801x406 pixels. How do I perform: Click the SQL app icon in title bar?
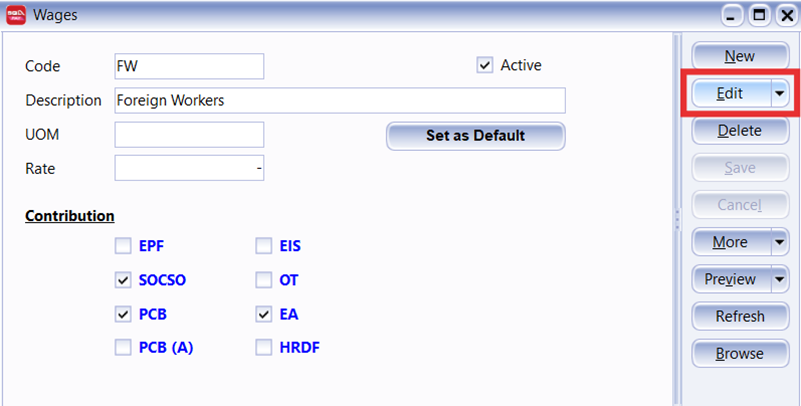(x=16, y=15)
